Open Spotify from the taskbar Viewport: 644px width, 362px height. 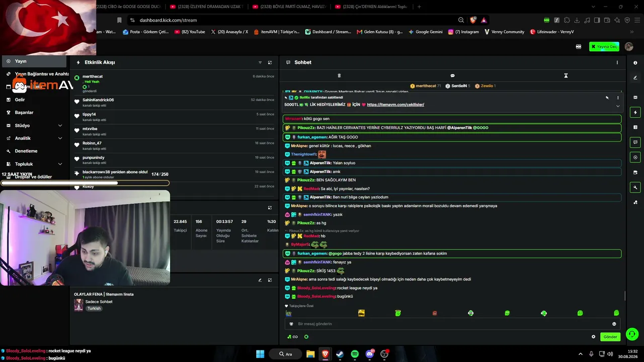tap(355, 354)
